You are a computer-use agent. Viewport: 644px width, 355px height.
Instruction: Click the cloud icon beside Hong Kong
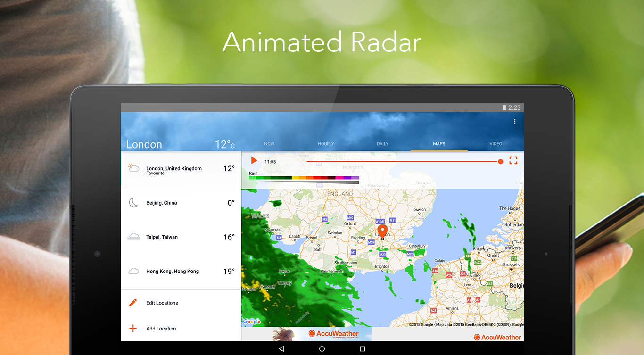tap(133, 271)
